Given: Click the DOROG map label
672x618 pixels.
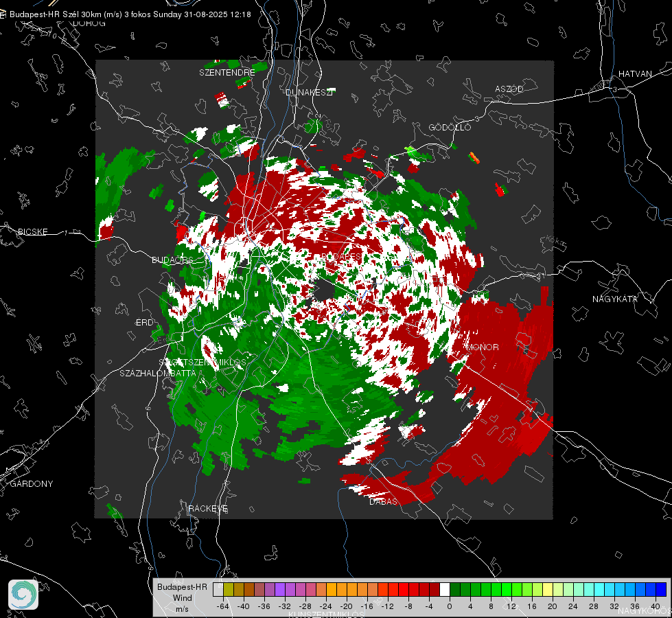Looking at the screenshot, I should click(x=89, y=23).
